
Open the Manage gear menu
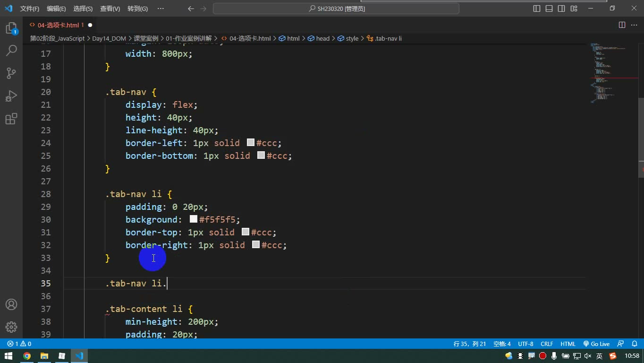(11, 327)
